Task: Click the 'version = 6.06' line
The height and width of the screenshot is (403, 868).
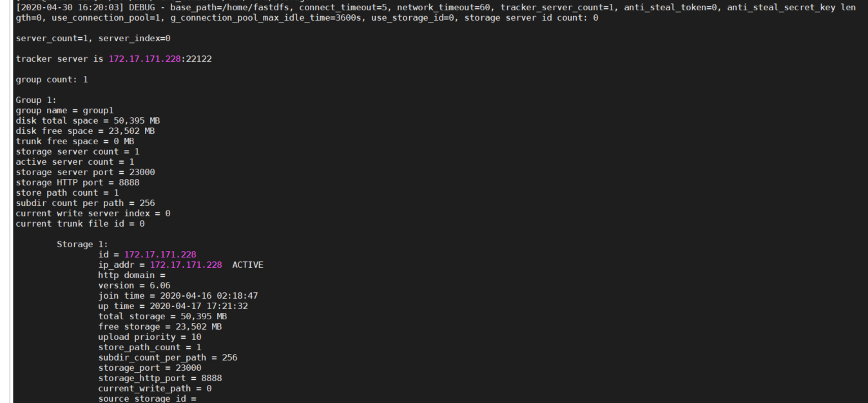Action: point(134,286)
